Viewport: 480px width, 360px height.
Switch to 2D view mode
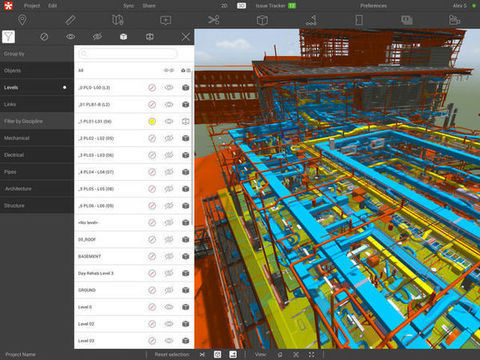click(x=224, y=6)
